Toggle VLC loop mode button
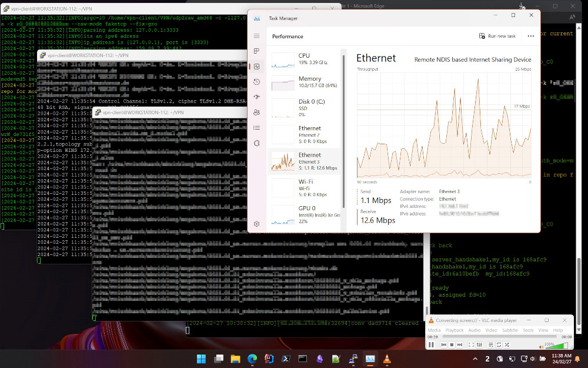588x368 pixels. 499,344
